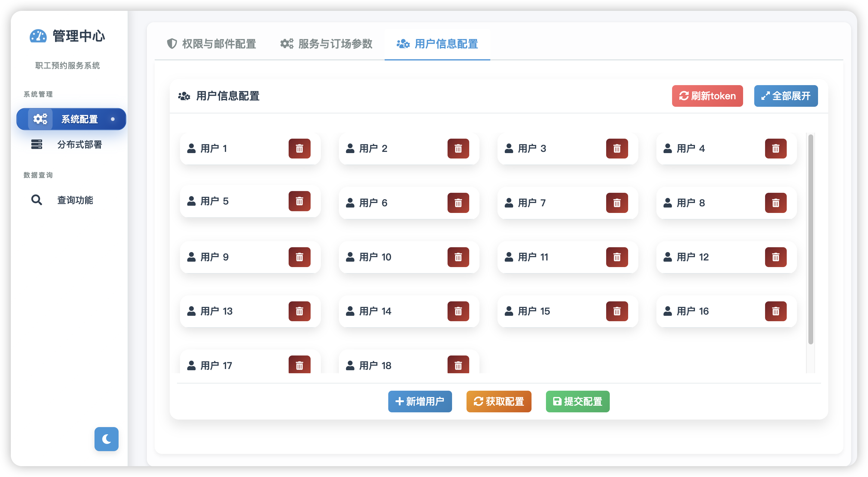
Task: Delete user 1 with its trash icon
Action: pos(299,149)
